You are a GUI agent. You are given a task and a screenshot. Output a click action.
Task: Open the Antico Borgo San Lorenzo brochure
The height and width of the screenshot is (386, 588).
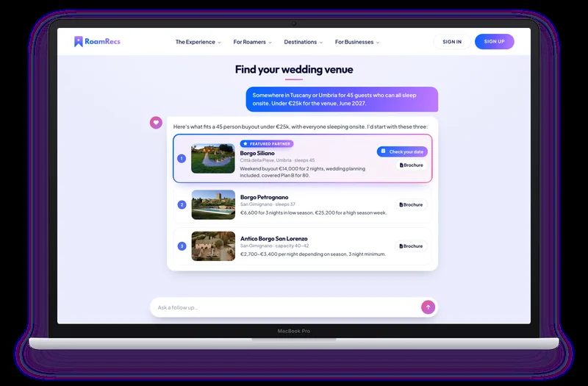pyautogui.click(x=411, y=246)
